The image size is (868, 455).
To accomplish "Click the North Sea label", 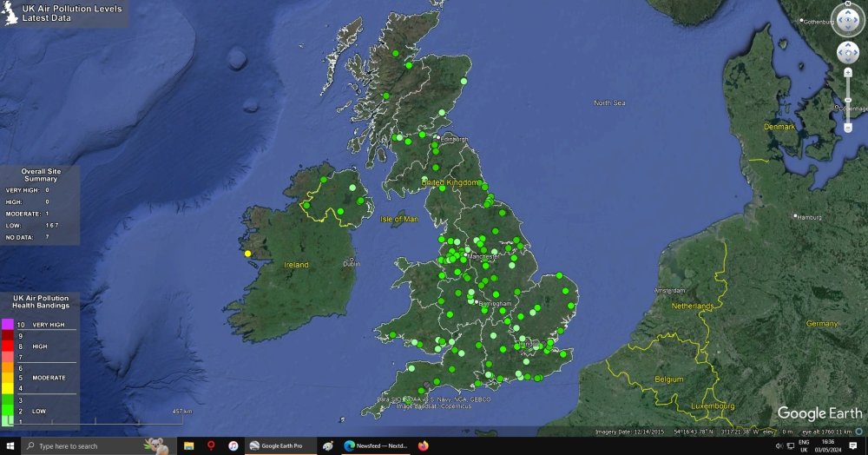I will (x=609, y=103).
